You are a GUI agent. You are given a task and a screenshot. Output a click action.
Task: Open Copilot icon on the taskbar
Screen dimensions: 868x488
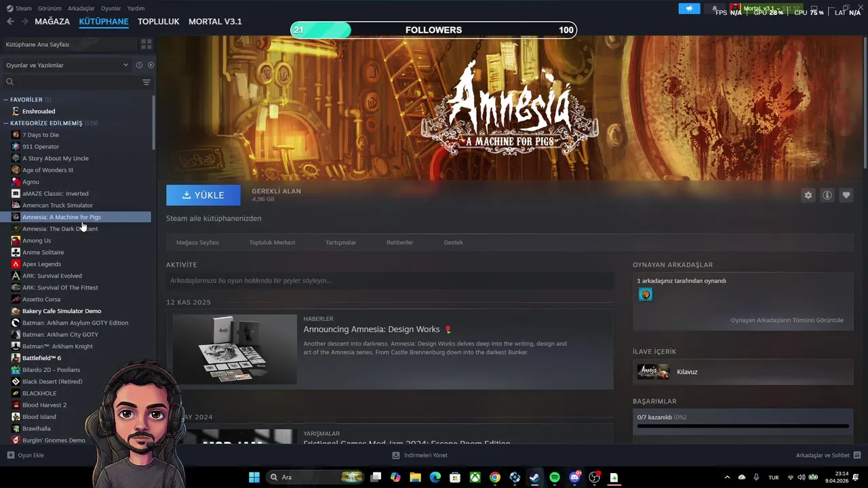[395, 477]
